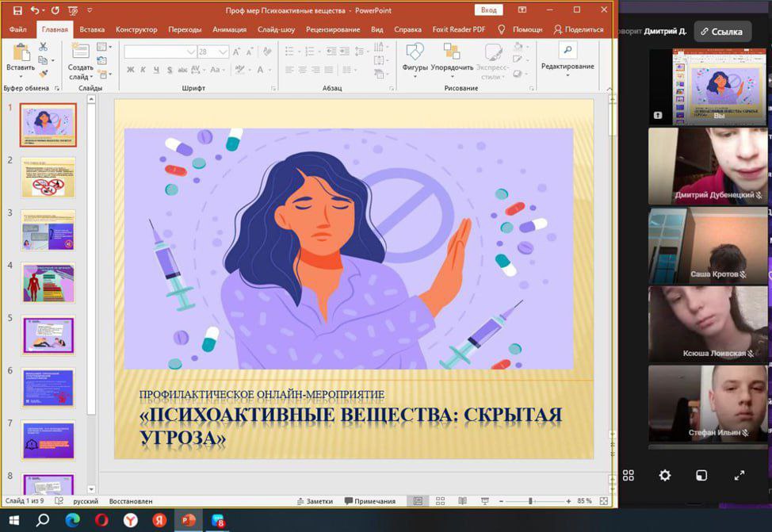Click the Save icon in title bar
The height and width of the screenshot is (532, 772).
coord(17,10)
